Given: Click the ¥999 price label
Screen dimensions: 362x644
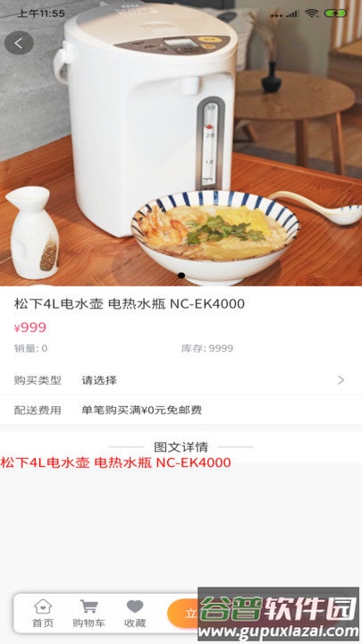Looking at the screenshot, I should tap(30, 327).
